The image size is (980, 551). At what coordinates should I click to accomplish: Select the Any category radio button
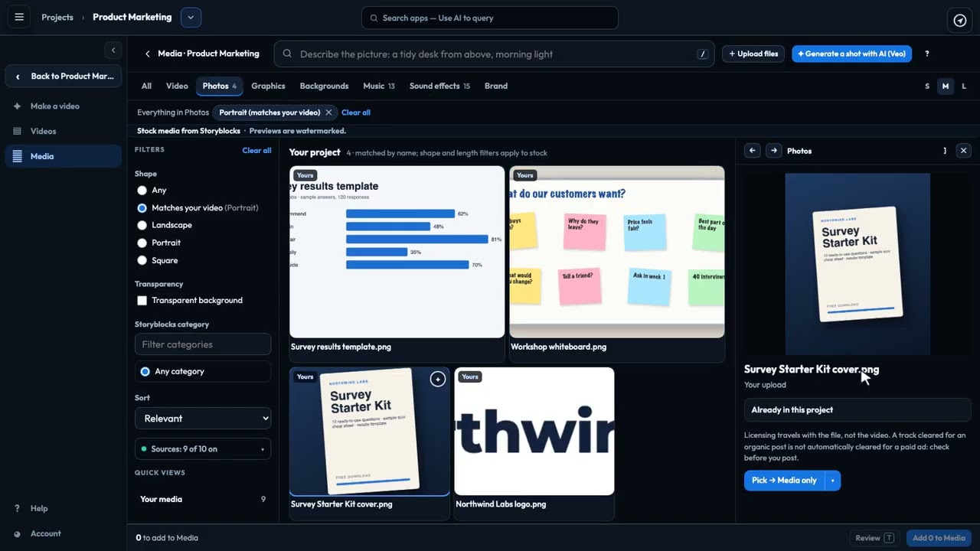[145, 371]
